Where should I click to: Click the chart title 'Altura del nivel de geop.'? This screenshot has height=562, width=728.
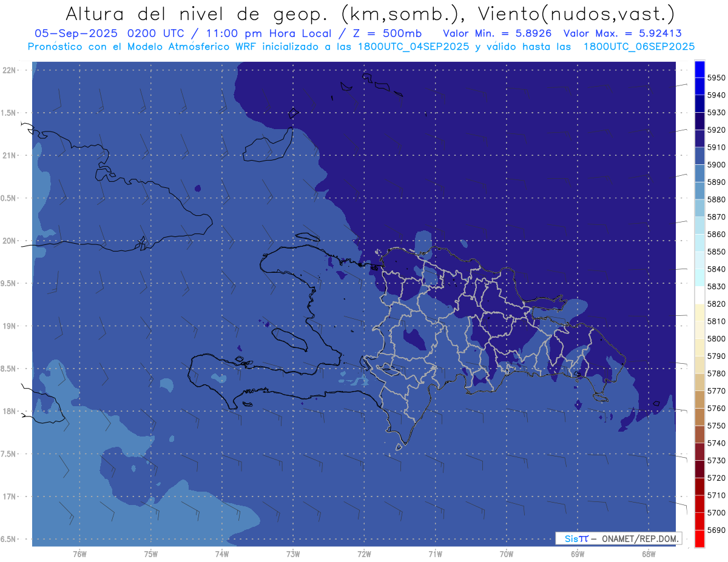198,13
